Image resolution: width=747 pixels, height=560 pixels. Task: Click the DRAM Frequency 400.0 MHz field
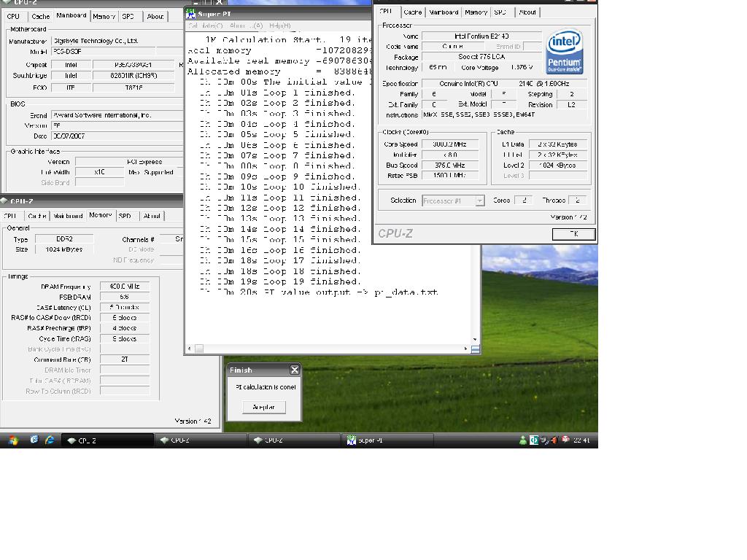click(124, 287)
